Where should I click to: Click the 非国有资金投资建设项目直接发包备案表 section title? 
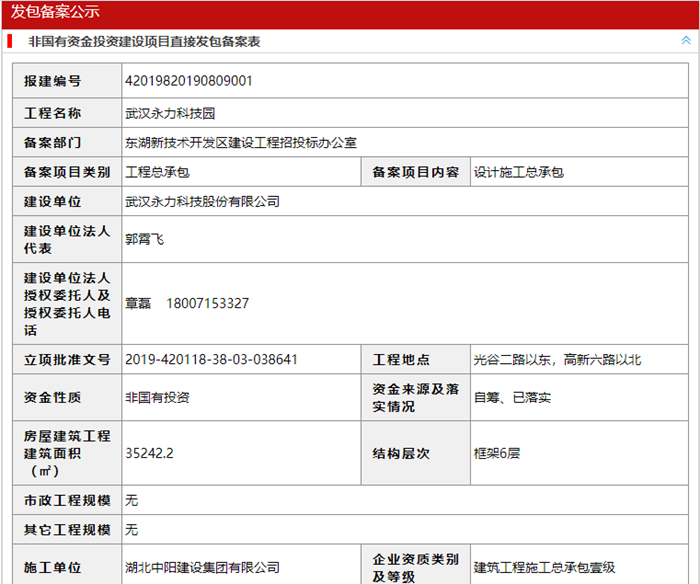pyautogui.click(x=145, y=42)
